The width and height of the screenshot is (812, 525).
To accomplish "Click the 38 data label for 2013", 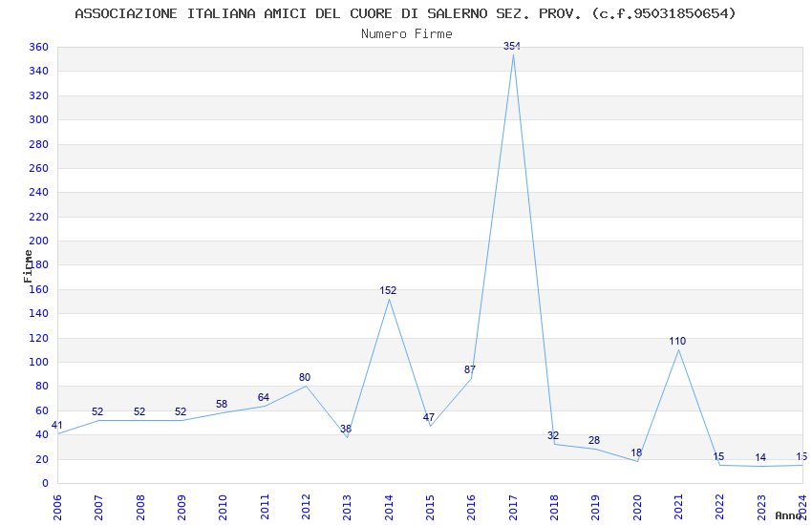I will [346, 430].
